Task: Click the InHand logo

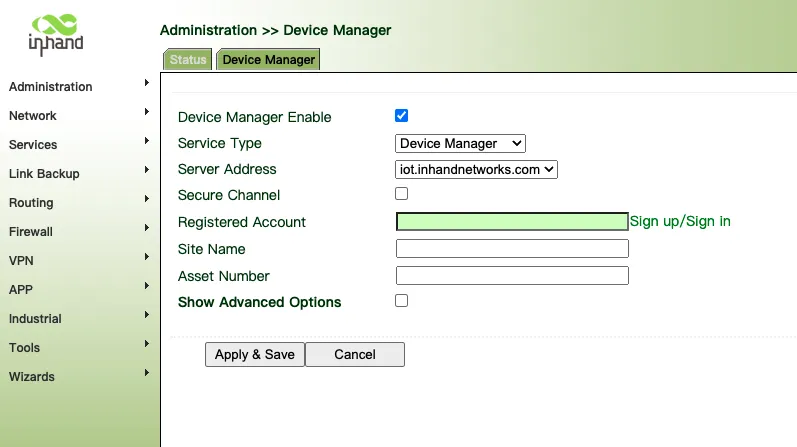Action: (55, 35)
